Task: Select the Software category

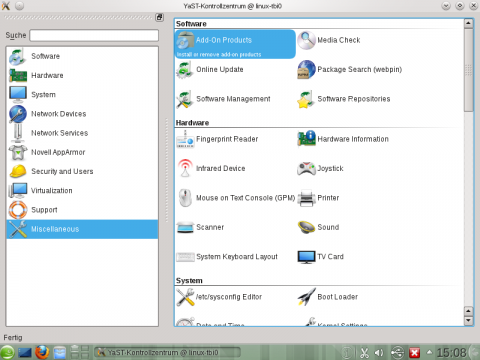Action: pyautogui.click(x=82, y=56)
